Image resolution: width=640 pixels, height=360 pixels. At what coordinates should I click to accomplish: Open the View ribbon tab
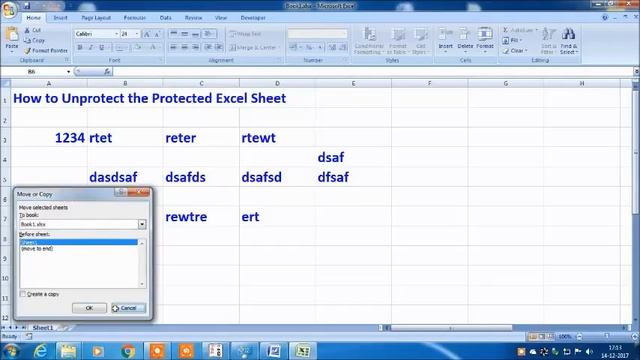coord(220,18)
